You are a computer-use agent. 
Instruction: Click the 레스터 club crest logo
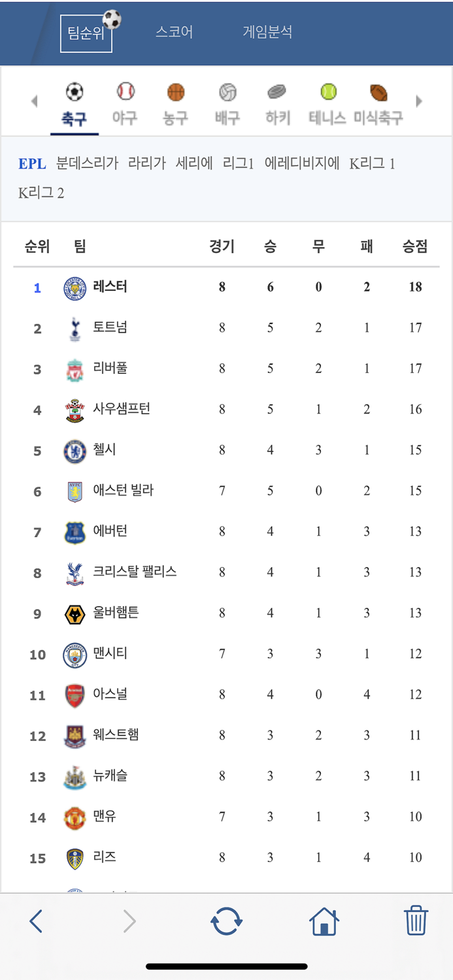(74, 287)
